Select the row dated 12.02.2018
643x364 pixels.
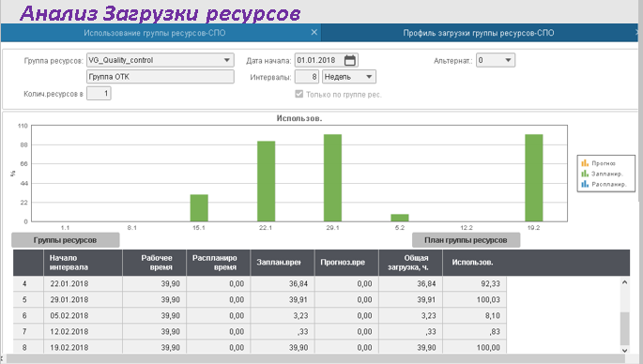click(x=260, y=331)
